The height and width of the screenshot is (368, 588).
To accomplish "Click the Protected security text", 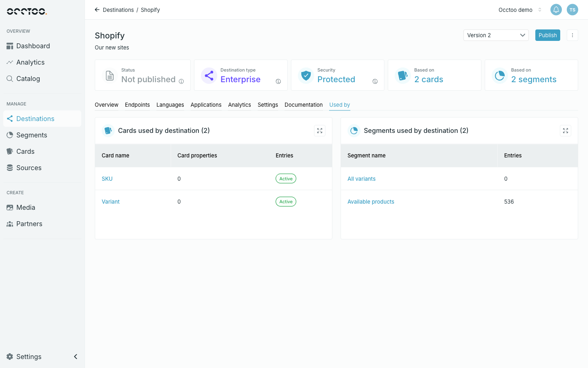I will [336, 79].
